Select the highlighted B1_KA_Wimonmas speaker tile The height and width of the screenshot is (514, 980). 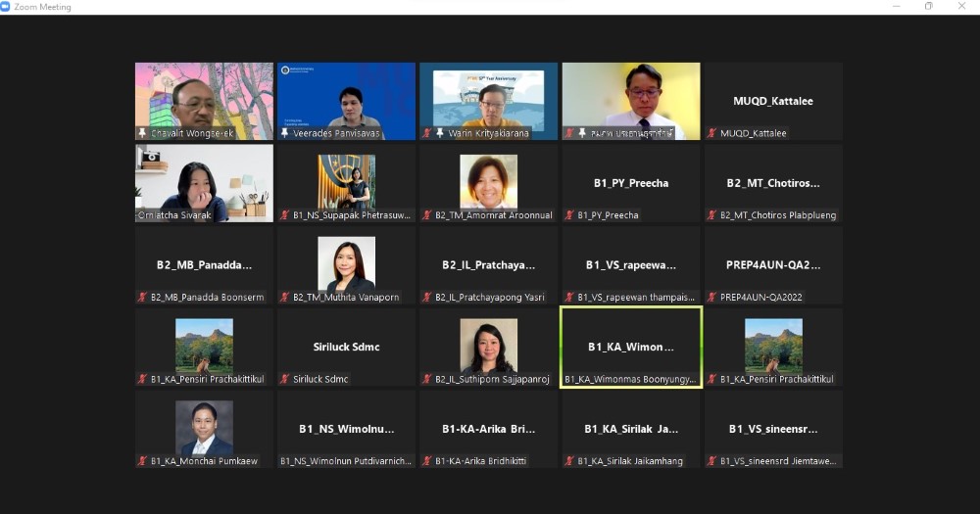[x=630, y=347]
